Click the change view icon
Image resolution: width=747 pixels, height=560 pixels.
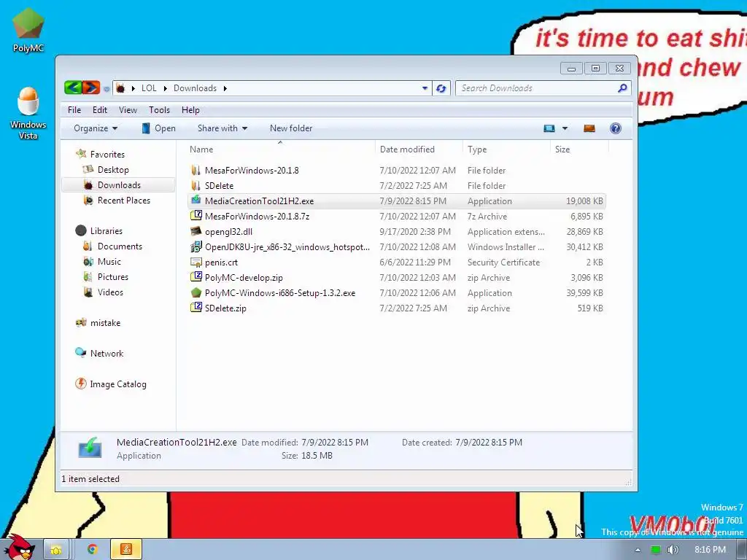pos(549,128)
